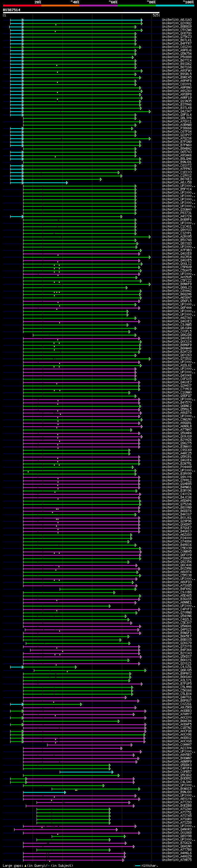Select hit UniRef100_A6S6A7
197x868 pixels.
tap(177, 297)
